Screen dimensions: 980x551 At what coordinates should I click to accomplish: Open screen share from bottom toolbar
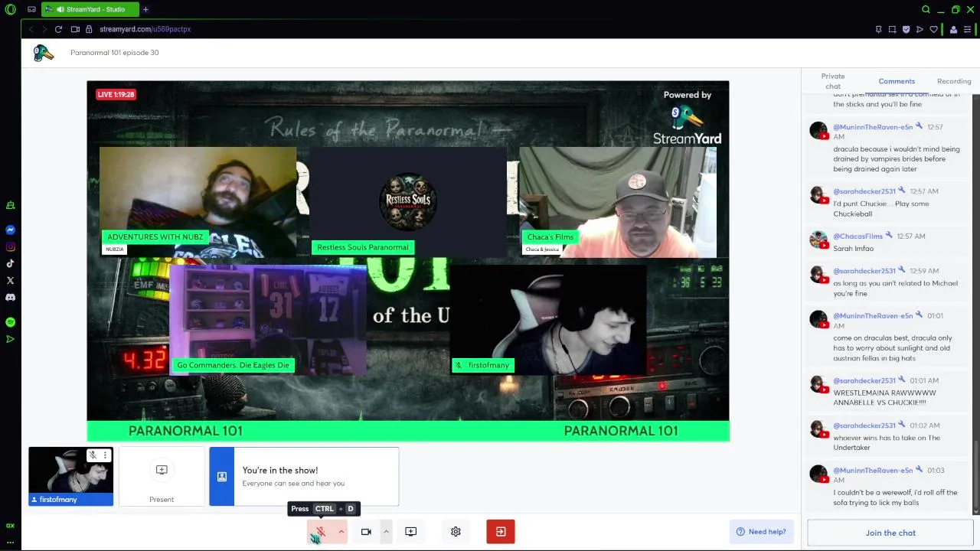(410, 532)
